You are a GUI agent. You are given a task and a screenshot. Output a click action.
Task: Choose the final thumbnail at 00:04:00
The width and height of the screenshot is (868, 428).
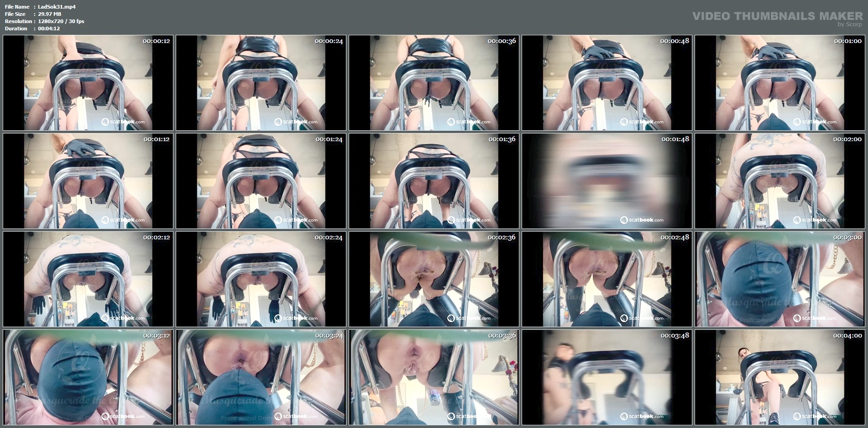780,377
